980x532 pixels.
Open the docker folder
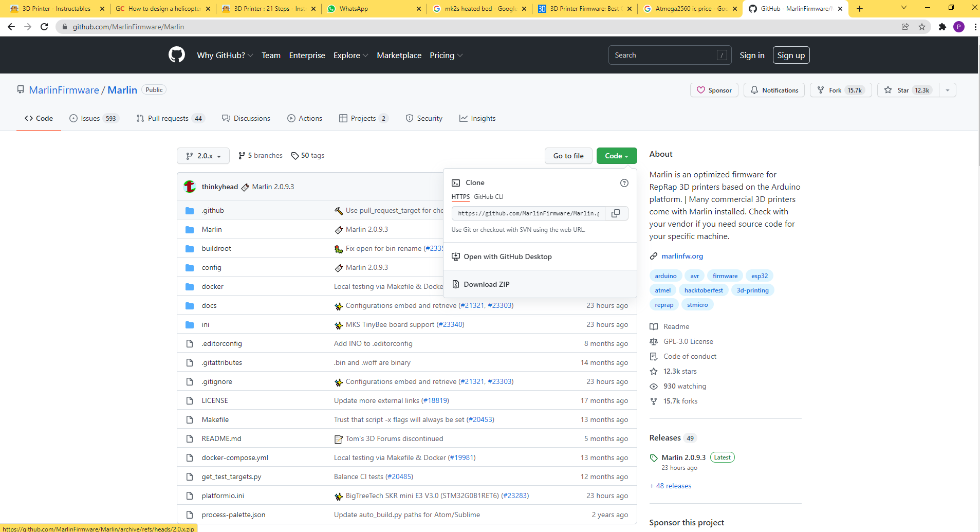tap(213, 286)
